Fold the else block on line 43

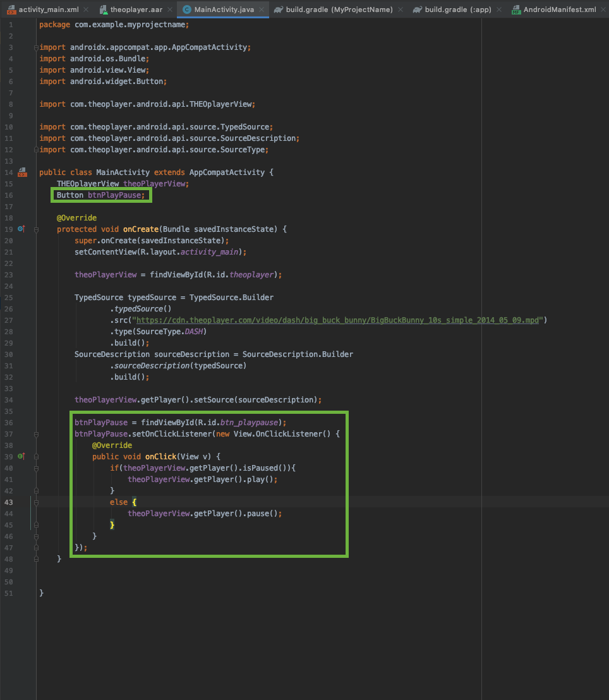36,502
